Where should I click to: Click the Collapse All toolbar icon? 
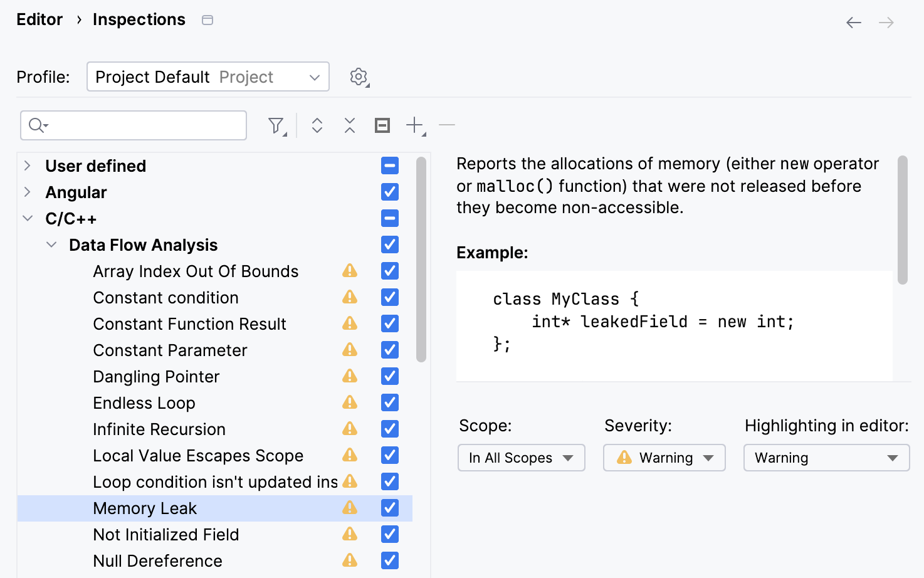[x=350, y=125]
